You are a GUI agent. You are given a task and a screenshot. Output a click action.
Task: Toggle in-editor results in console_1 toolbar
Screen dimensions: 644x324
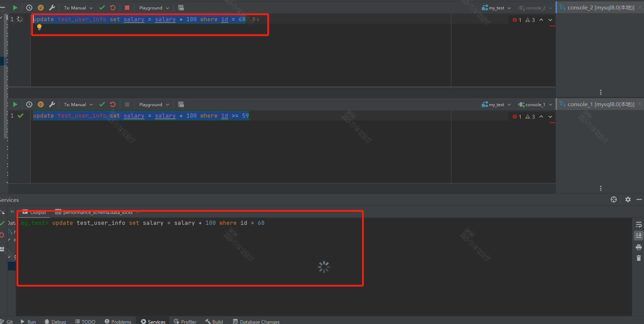tap(181, 104)
